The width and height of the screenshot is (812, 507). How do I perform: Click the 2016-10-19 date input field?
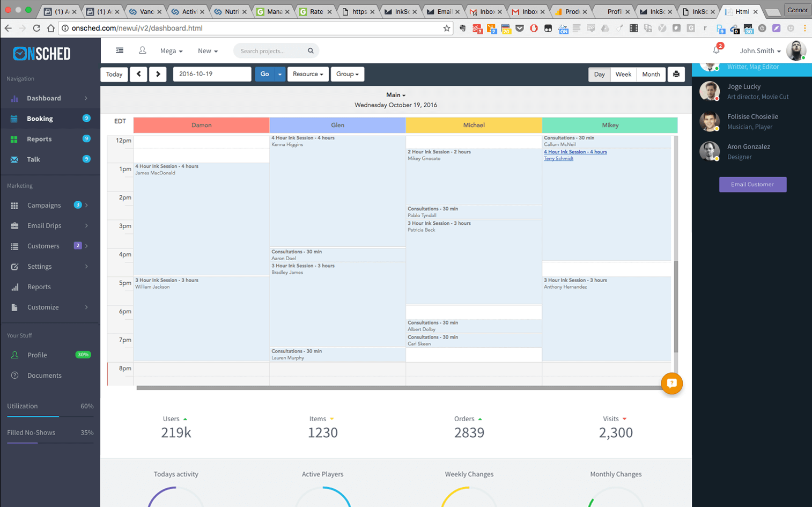(211, 74)
